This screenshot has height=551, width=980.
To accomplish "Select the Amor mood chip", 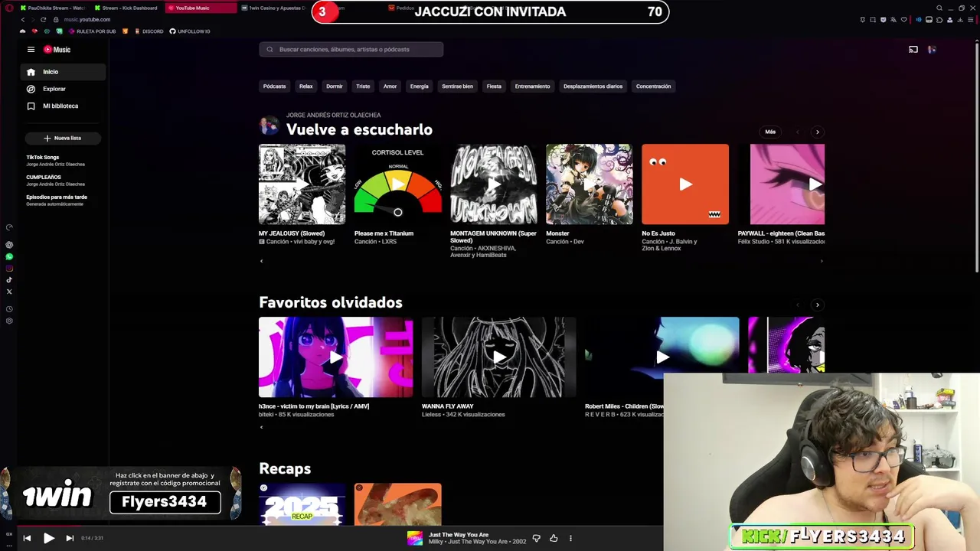I will pyautogui.click(x=390, y=86).
